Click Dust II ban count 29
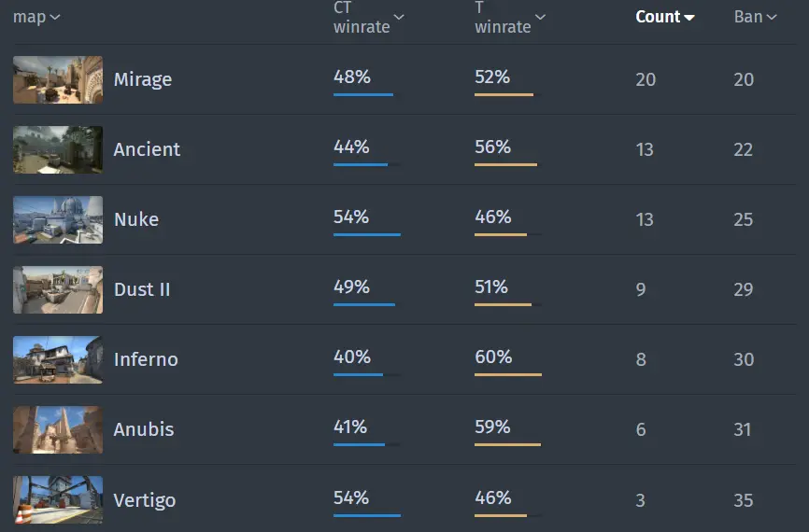The width and height of the screenshot is (809, 532). 744,289
